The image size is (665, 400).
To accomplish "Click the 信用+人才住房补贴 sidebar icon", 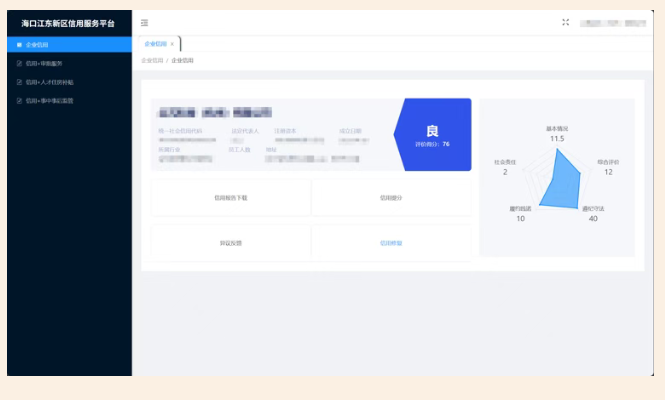I will [x=19, y=82].
